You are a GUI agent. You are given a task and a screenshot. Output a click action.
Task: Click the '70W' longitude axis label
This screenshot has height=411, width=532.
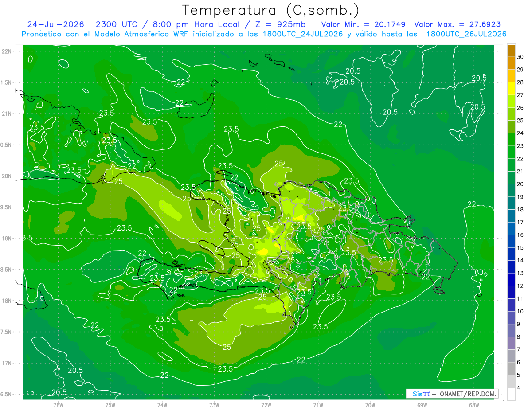tap(370, 405)
